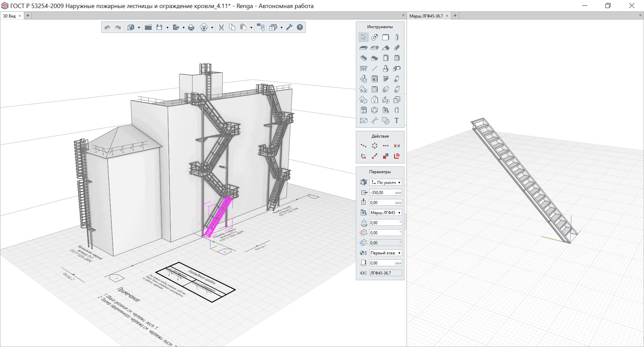Cut selection with scissors icon

click(x=221, y=28)
